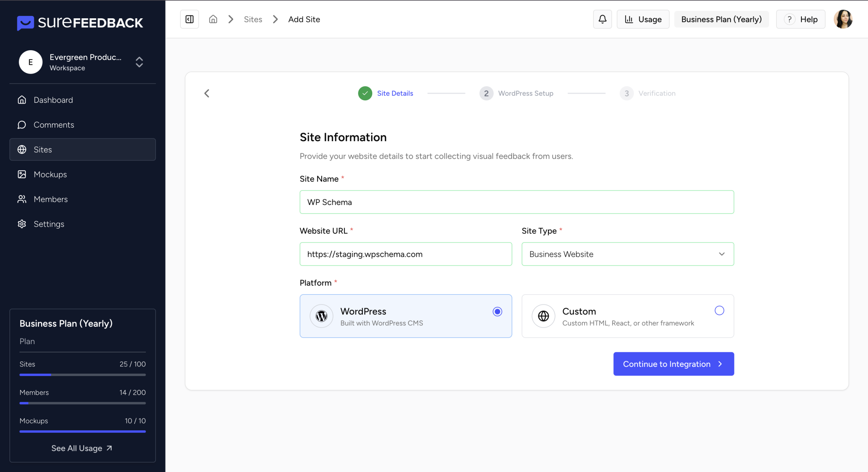Screen dimensions: 868x472
Task: Click Continue to Integration
Action: tap(673, 364)
